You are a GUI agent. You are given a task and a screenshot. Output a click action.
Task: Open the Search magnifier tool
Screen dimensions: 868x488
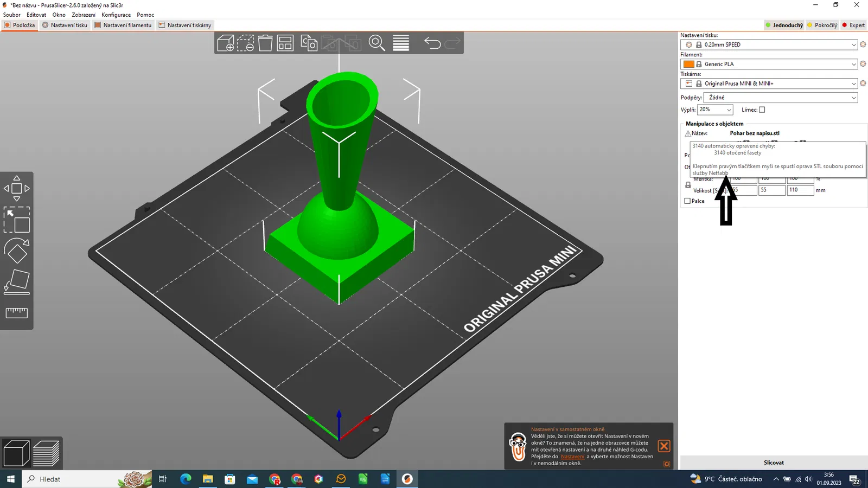click(377, 43)
